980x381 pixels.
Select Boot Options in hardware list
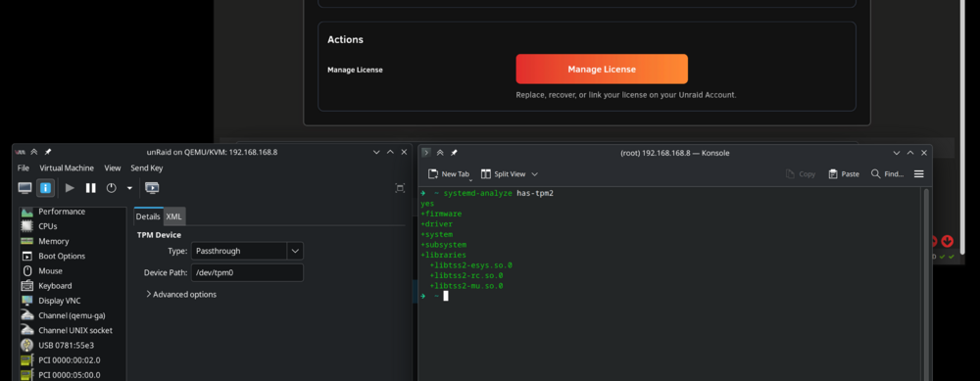(73, 256)
